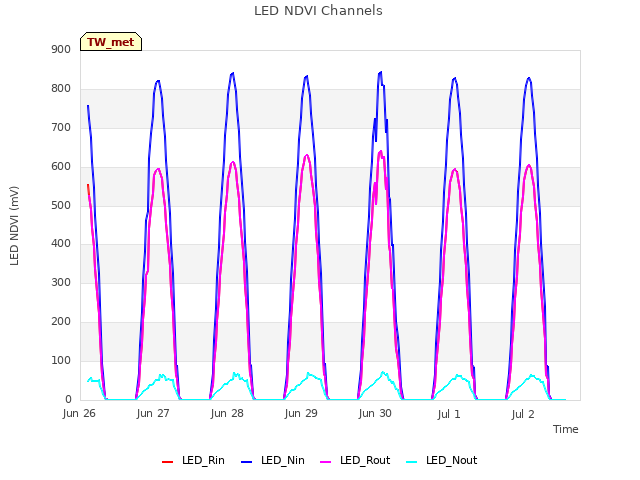Toggle the LED_Nin legend entry
640x480 pixels.
(273, 460)
